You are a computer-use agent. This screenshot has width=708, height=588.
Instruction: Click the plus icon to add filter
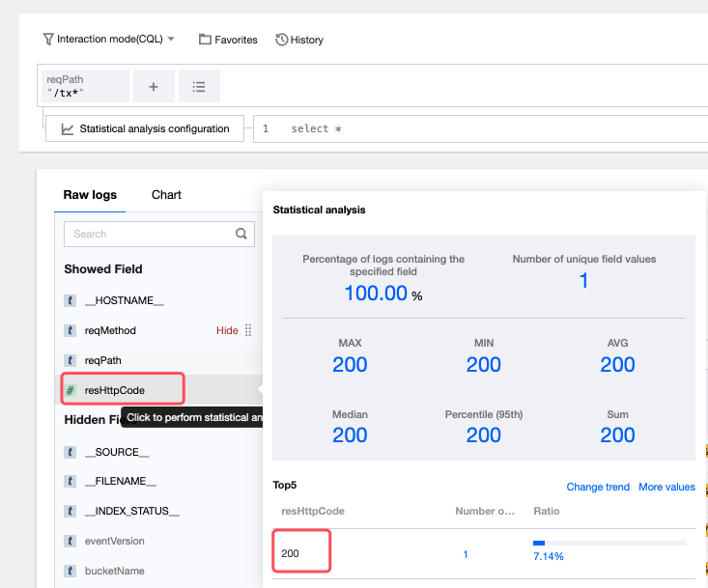154,86
